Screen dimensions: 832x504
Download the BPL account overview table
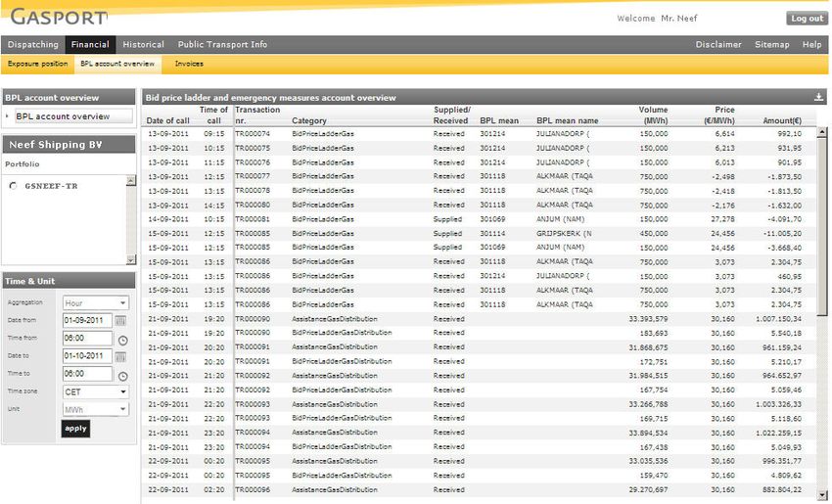(x=818, y=97)
